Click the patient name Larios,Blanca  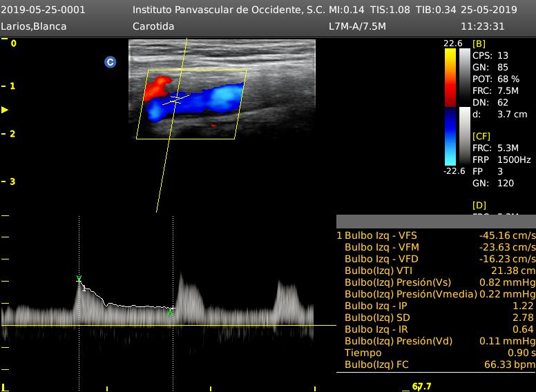click(x=33, y=26)
